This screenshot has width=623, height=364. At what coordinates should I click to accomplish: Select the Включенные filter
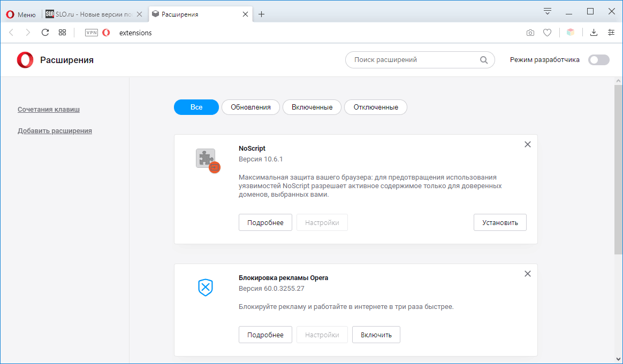click(312, 107)
